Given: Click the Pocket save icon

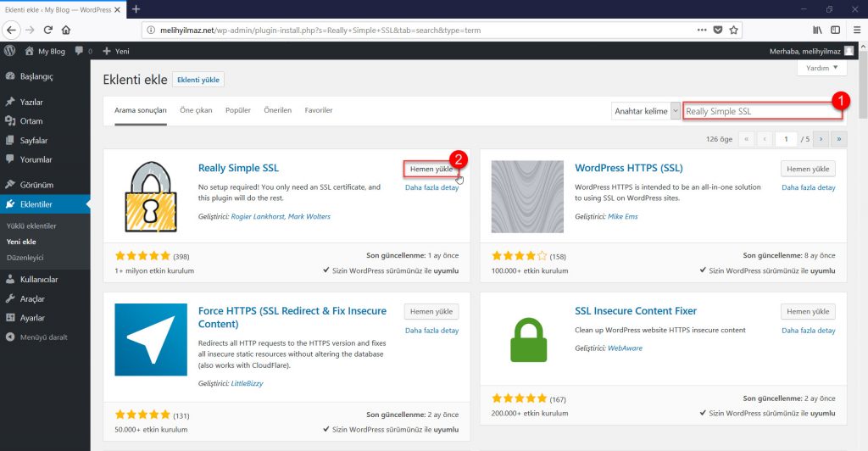Looking at the screenshot, I should point(718,30).
